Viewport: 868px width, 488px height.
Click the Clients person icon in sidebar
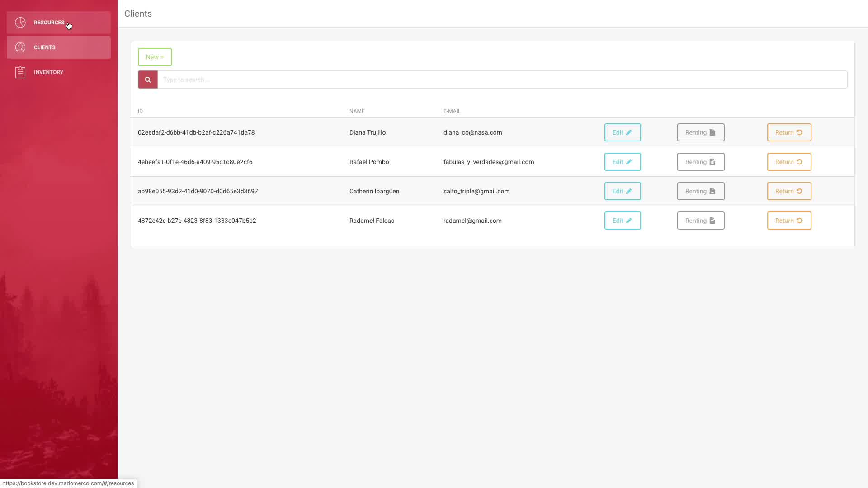click(x=20, y=47)
